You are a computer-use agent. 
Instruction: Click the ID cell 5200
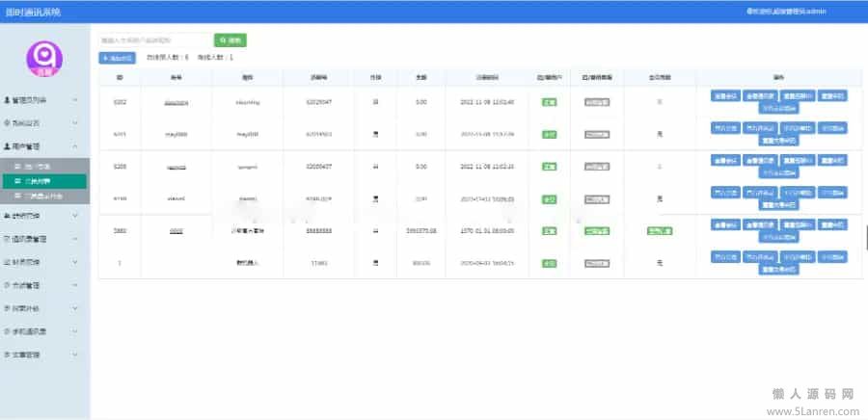(120, 167)
